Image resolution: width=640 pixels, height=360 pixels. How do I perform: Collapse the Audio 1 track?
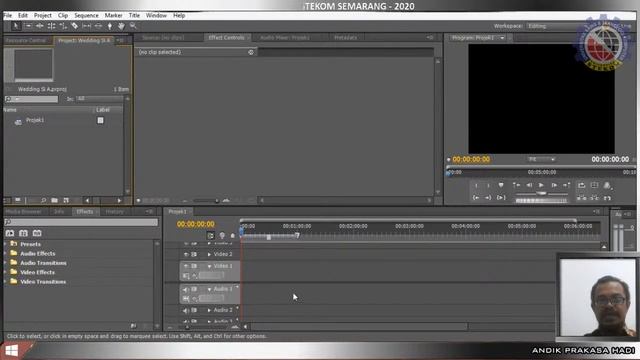pyautogui.click(x=209, y=289)
